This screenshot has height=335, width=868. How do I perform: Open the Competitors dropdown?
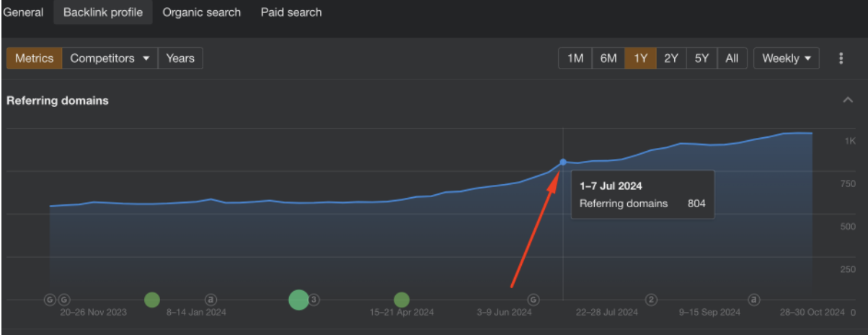coord(110,58)
